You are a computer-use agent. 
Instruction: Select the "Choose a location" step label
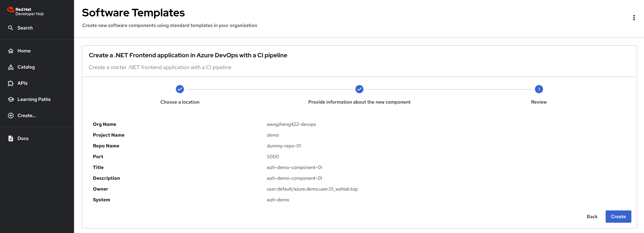(x=180, y=102)
